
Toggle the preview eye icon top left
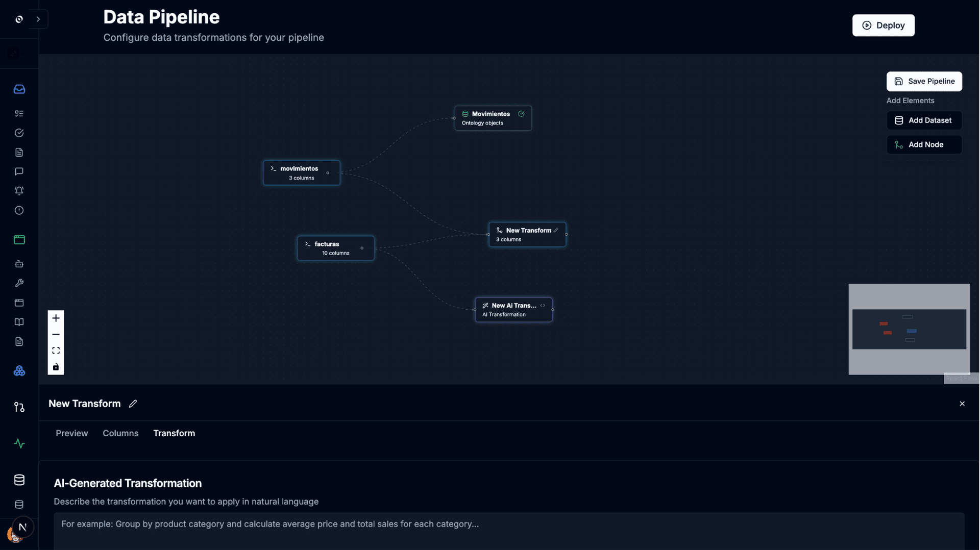pyautogui.click(x=19, y=19)
